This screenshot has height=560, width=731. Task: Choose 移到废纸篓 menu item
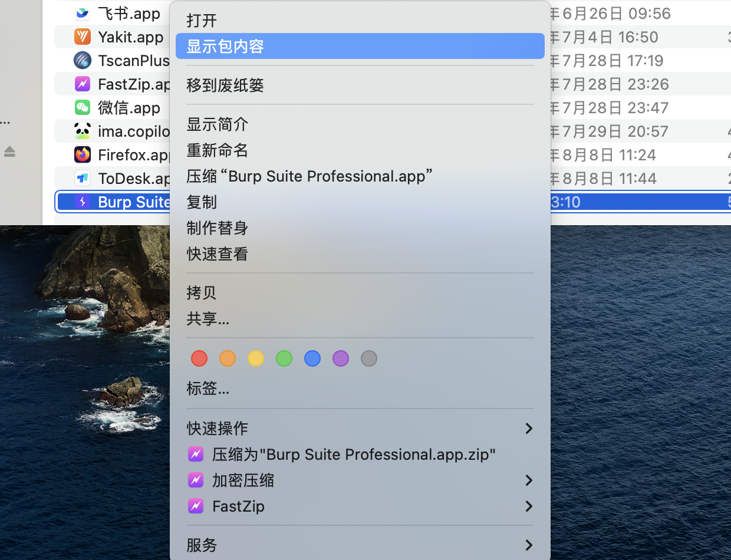360,85
